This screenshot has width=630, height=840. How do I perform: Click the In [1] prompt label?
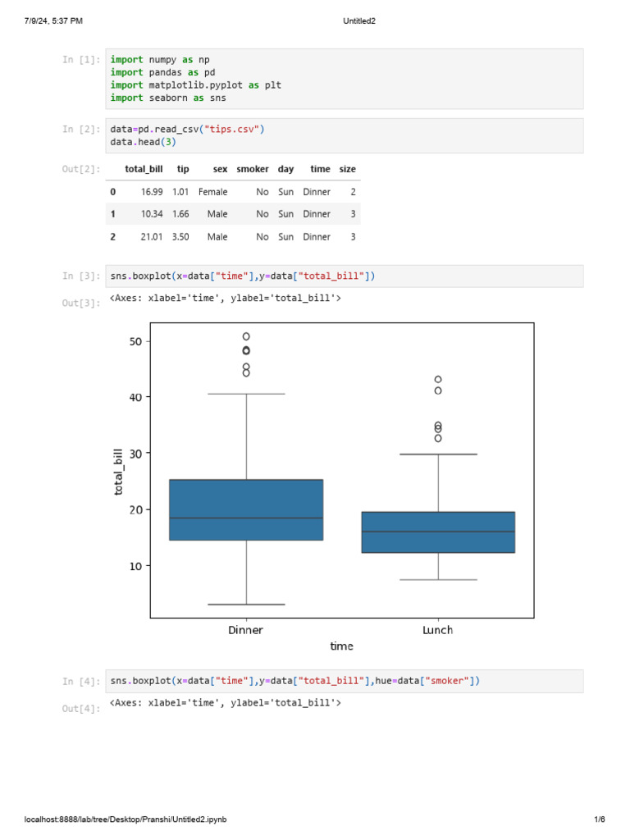tap(82, 60)
